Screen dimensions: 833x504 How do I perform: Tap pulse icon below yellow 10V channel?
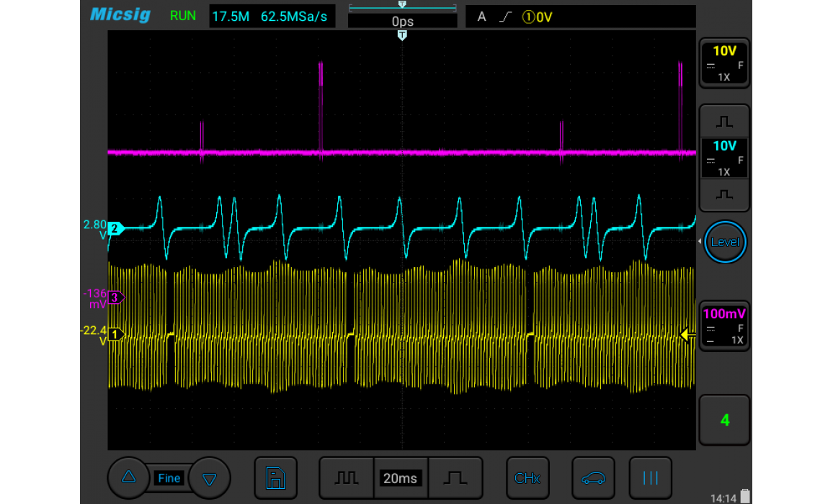pos(724,122)
